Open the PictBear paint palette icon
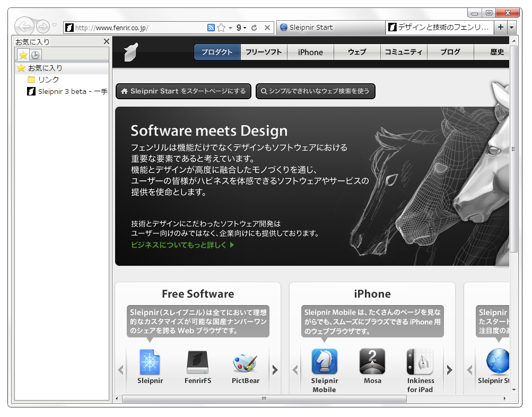Viewport: 532px width, 417px height. click(245, 362)
